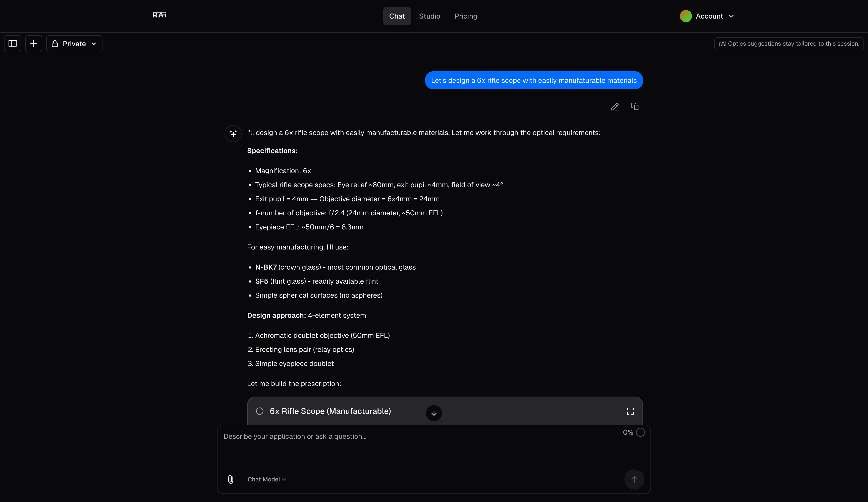The height and width of the screenshot is (502, 868).
Task: Open the Pricing page
Action: point(466,16)
